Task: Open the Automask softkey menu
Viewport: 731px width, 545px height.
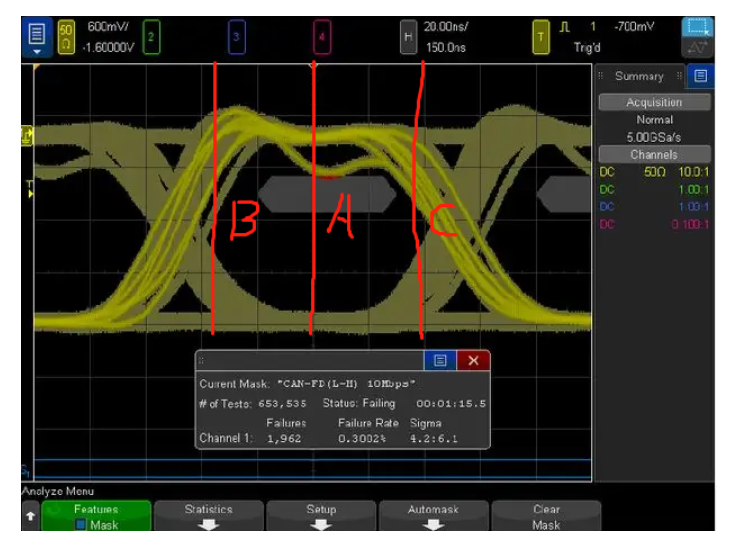Action: point(434,517)
